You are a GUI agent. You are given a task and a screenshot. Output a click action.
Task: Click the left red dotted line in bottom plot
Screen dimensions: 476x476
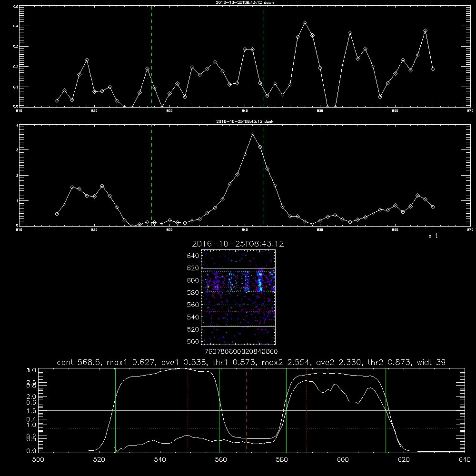pos(188,410)
